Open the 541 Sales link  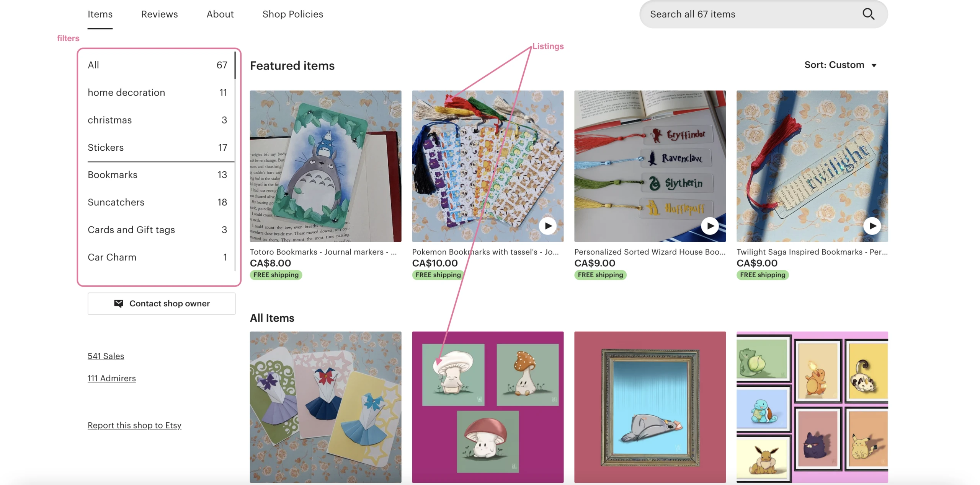pyautogui.click(x=106, y=356)
